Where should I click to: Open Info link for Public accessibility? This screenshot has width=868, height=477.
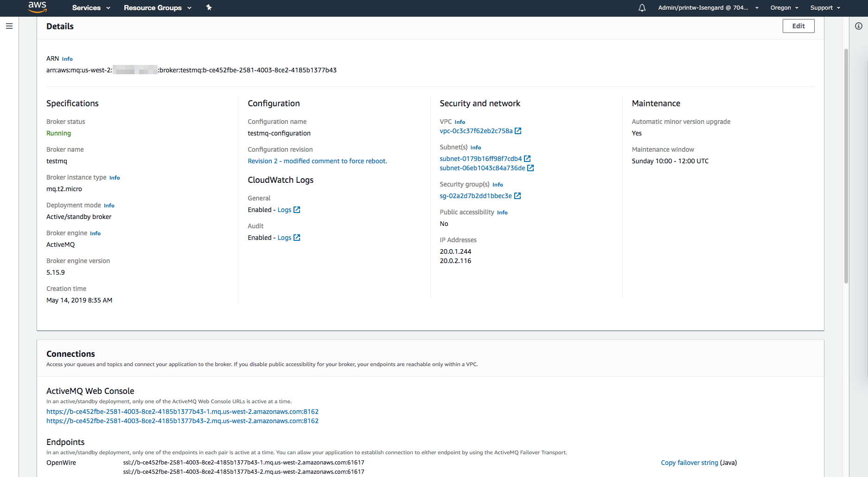tap(502, 213)
